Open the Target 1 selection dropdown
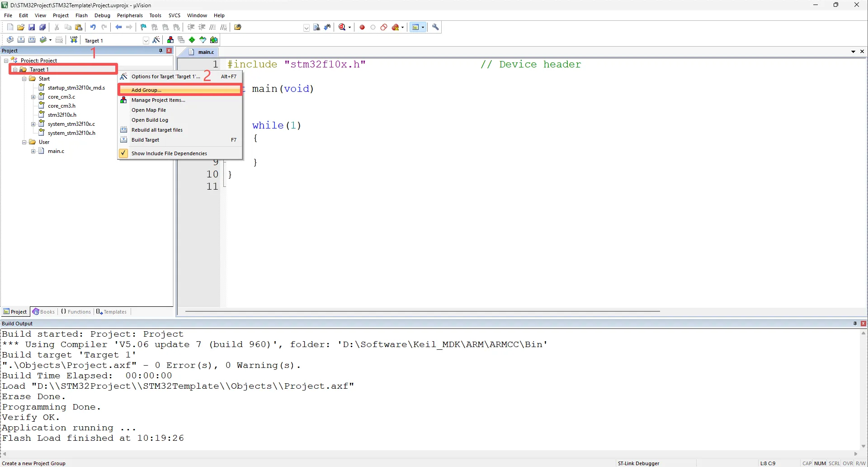This screenshot has width=868, height=467. 146,40
